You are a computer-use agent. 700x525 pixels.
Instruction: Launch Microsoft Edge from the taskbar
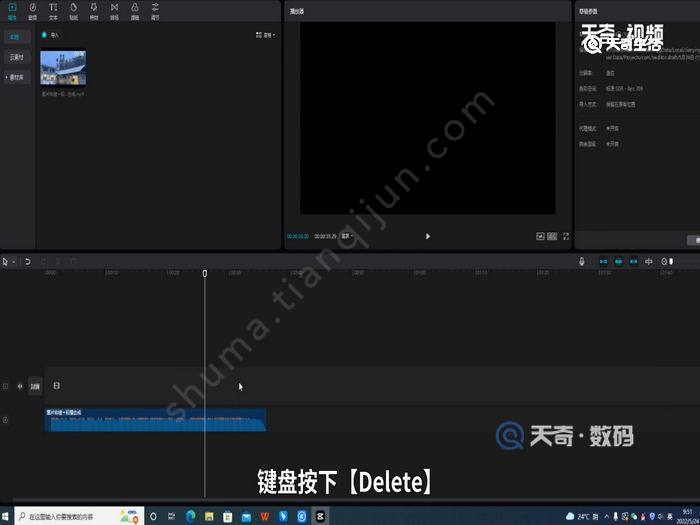point(191,517)
